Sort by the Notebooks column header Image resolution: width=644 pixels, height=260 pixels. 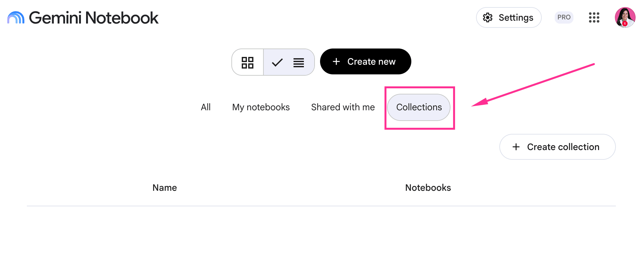pyautogui.click(x=428, y=188)
